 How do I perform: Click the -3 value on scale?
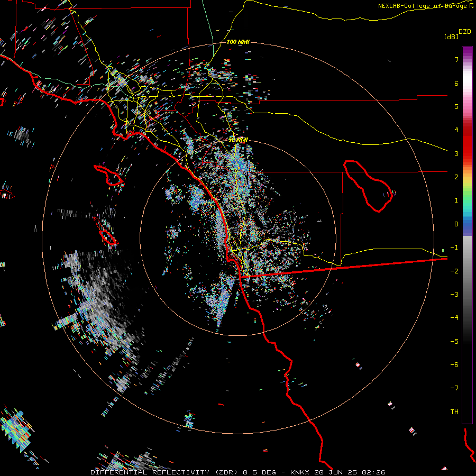click(x=454, y=295)
